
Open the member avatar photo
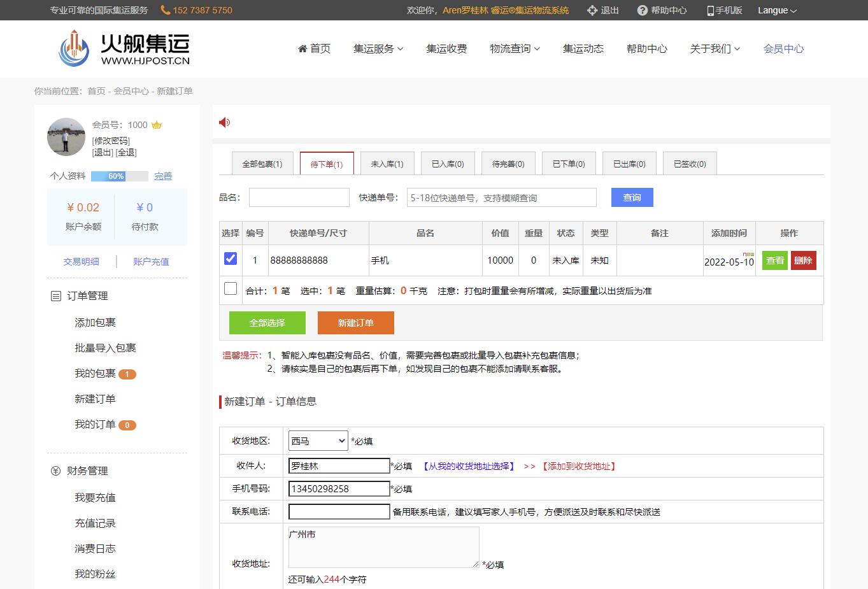[x=66, y=137]
